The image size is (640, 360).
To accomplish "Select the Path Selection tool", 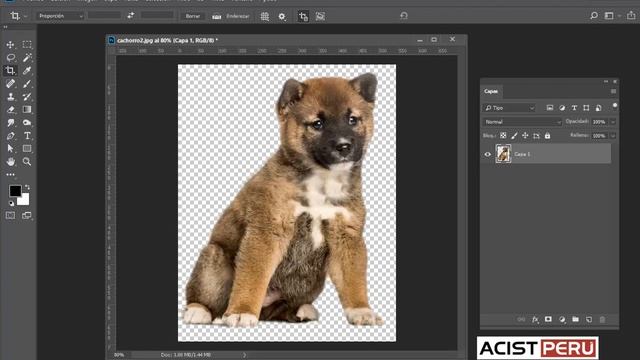I will (x=10, y=149).
